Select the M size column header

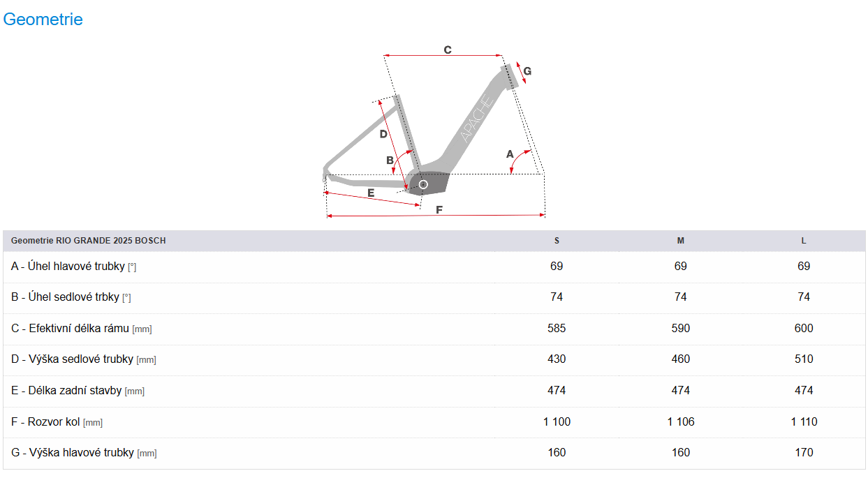click(x=681, y=241)
